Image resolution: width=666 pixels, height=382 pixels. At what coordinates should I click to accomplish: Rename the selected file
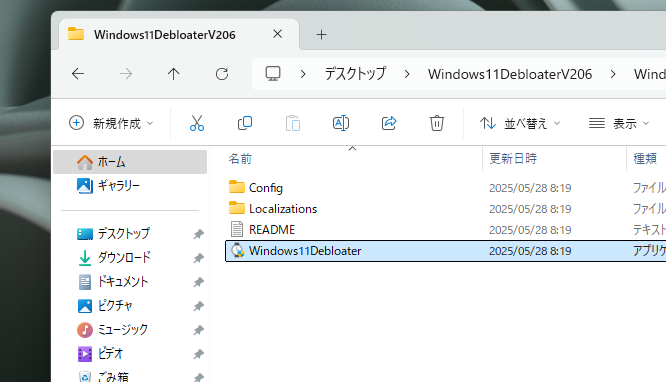[x=341, y=123]
